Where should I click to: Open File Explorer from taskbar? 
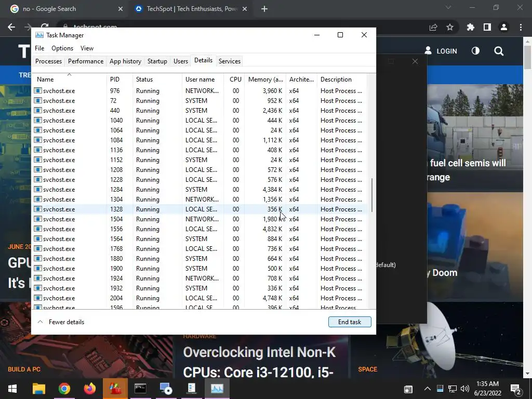click(x=38, y=389)
